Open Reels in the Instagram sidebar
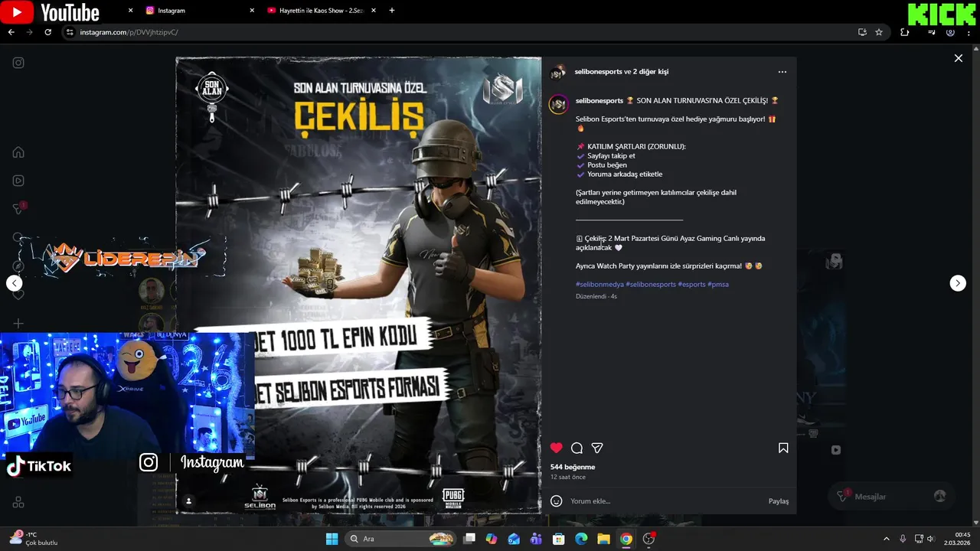 point(18,181)
